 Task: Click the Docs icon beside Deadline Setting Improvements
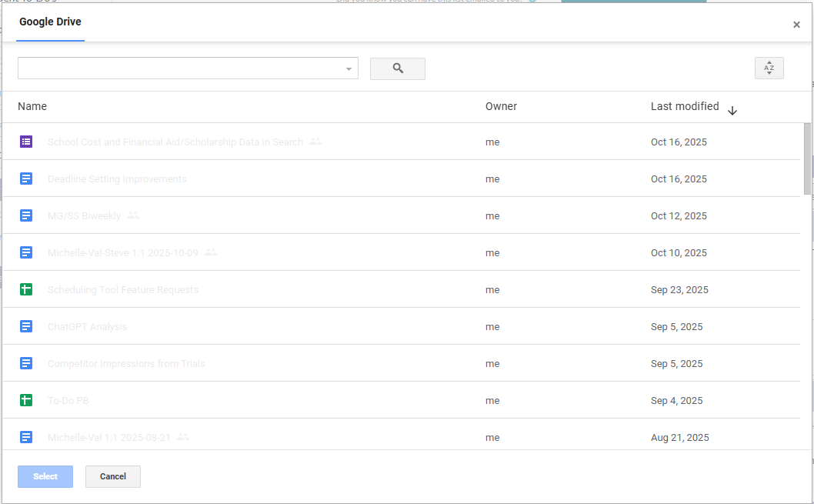coord(26,179)
